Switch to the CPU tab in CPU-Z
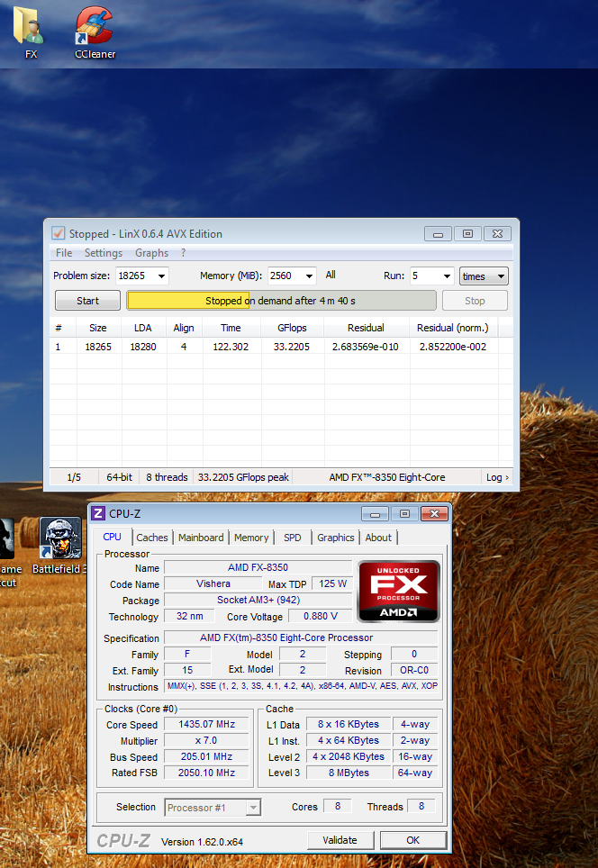598x868 pixels. [112, 537]
